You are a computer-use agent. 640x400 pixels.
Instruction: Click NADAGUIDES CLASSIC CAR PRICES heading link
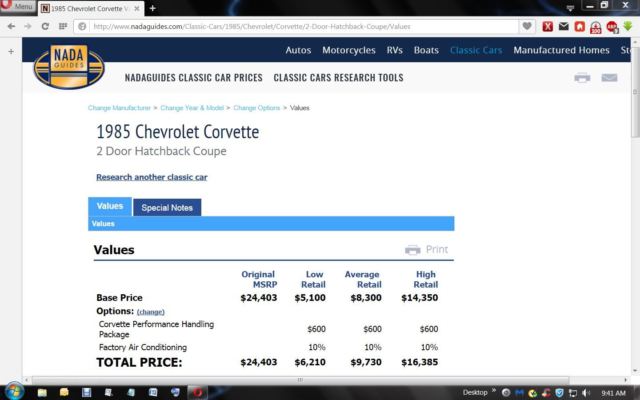click(193, 78)
